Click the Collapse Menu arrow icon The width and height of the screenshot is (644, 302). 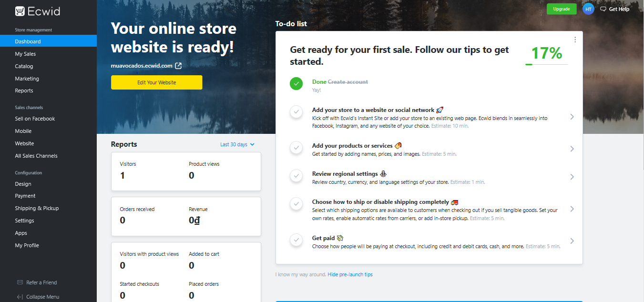coord(20,297)
